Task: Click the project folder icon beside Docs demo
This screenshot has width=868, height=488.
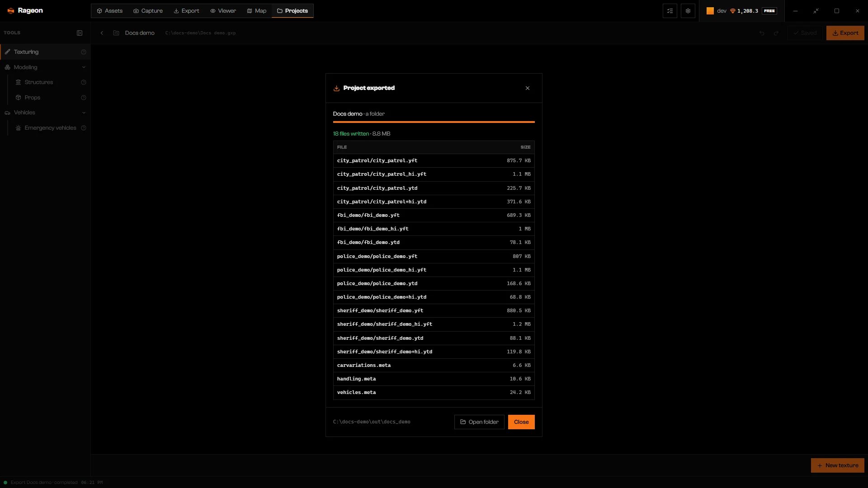Action: click(x=116, y=33)
